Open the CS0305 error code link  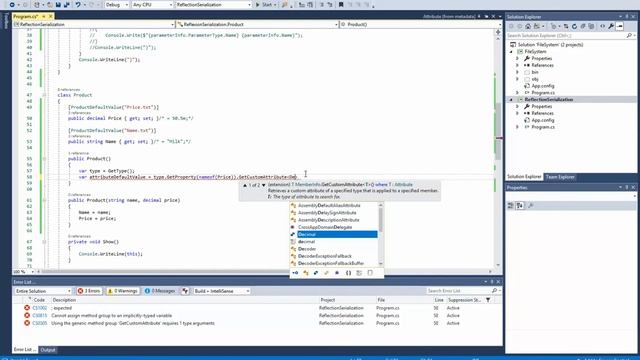[40, 323]
